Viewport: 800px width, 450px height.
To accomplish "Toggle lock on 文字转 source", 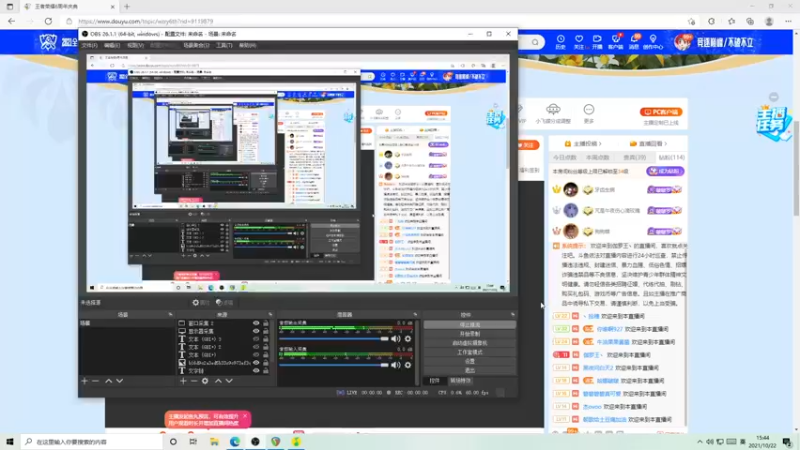I will point(265,371).
